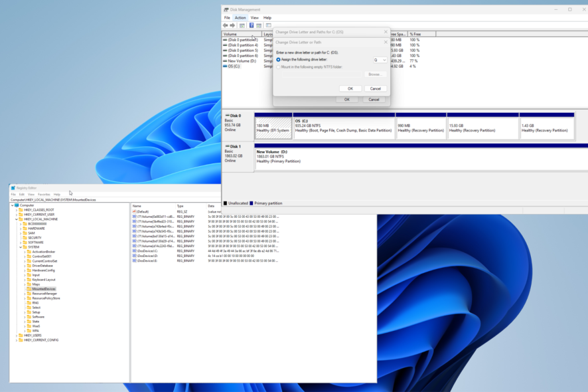Screen dimensions: 588x392
Task: Open the Favorites menu in Registry Editor
Action: 44,195
